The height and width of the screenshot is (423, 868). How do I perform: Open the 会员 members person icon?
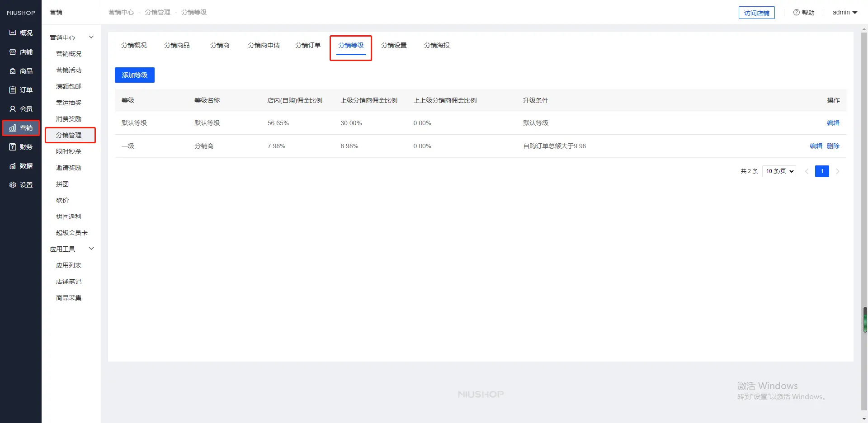[x=13, y=109]
